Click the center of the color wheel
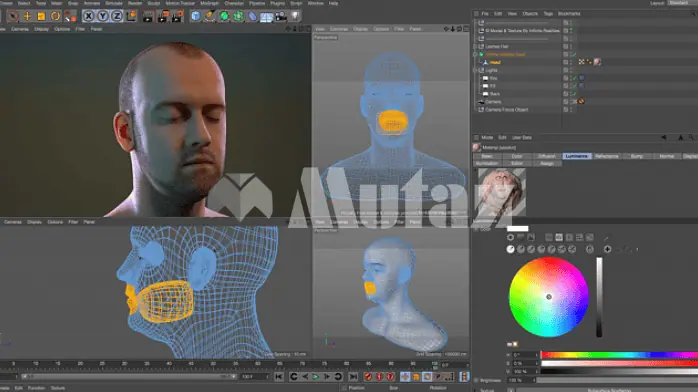This screenshot has height=392, width=698. tap(549, 297)
